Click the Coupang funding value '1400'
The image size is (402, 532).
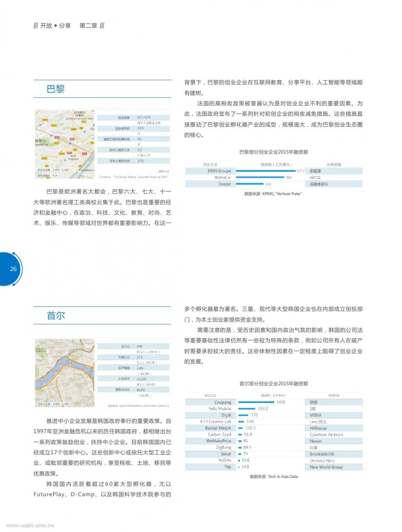coord(281,402)
